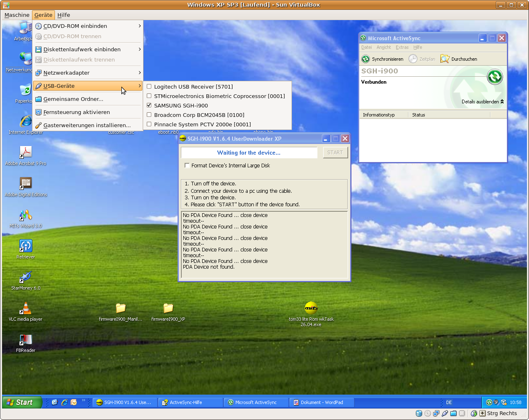The image size is (529, 420).
Task: Click the Waiting for the device status field
Action: click(249, 153)
